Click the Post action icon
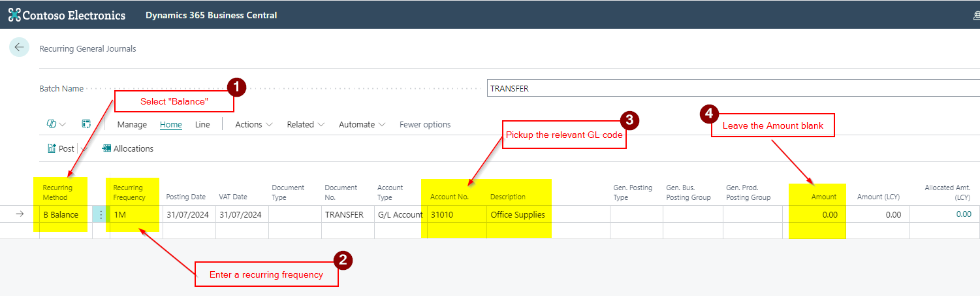The height and width of the screenshot is (296, 980). tap(52, 148)
